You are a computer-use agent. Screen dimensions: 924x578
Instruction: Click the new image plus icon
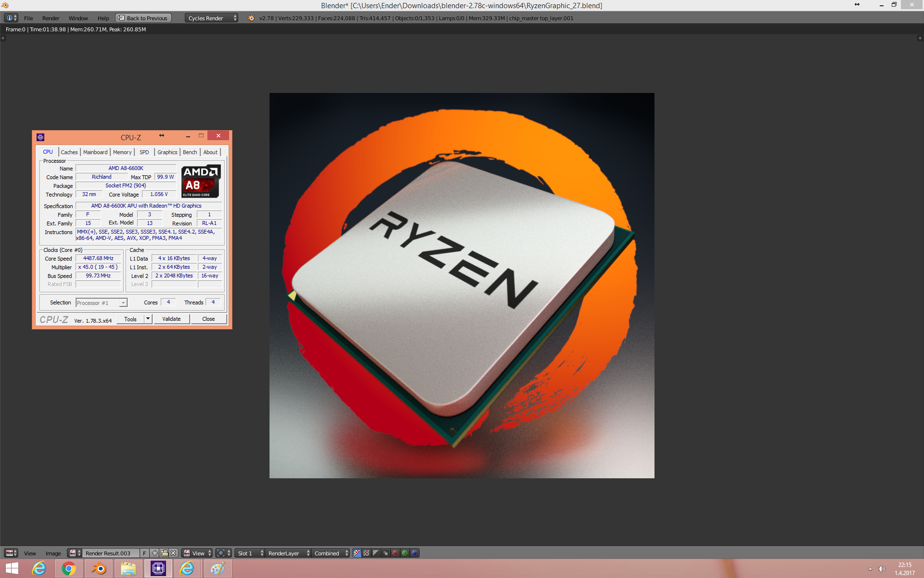pyautogui.click(x=154, y=553)
